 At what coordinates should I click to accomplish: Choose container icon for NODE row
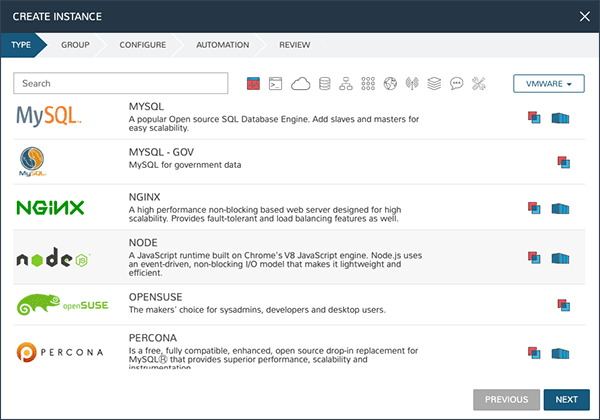click(x=560, y=258)
